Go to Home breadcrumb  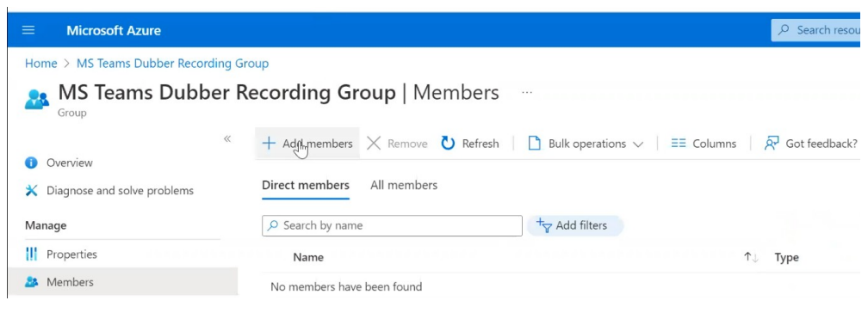(x=41, y=64)
